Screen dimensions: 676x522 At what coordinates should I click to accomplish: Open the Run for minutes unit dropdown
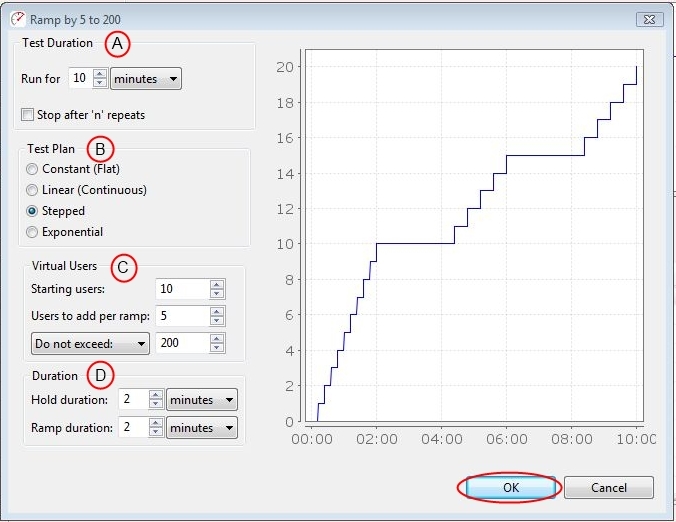(x=146, y=78)
